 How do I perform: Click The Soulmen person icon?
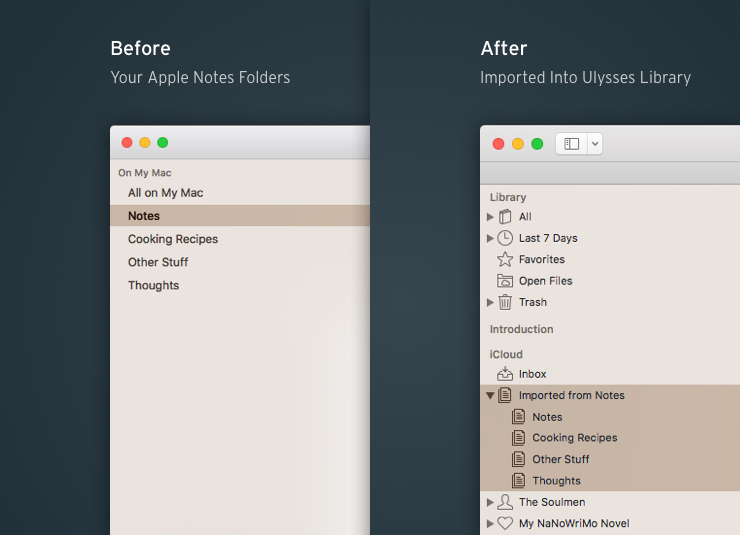(505, 502)
